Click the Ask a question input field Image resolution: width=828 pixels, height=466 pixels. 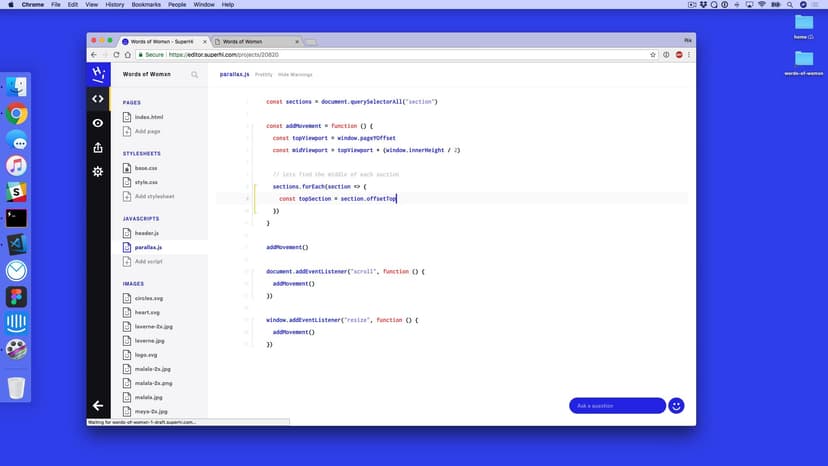(x=616, y=405)
